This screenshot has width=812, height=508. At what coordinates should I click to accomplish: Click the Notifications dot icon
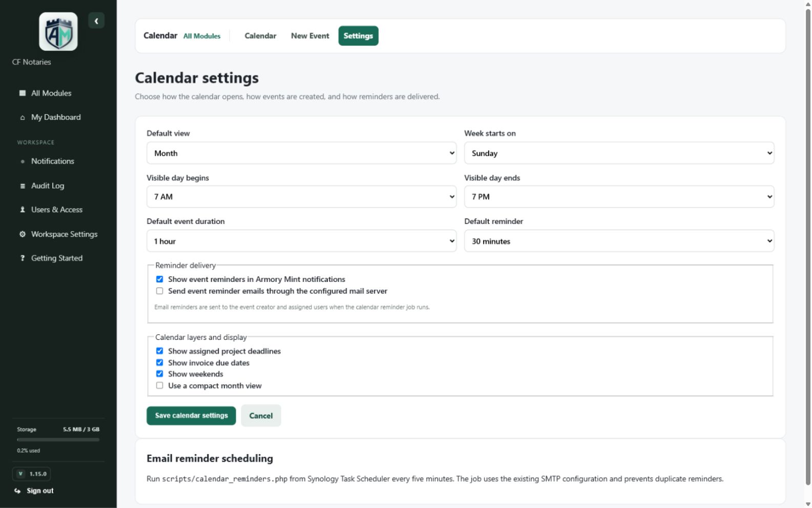pyautogui.click(x=23, y=161)
